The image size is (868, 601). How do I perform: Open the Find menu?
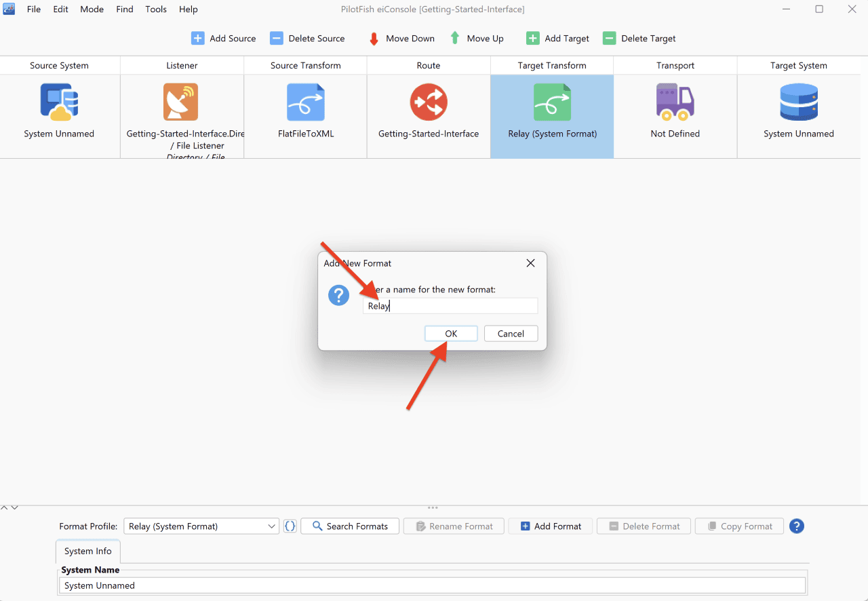pos(125,9)
